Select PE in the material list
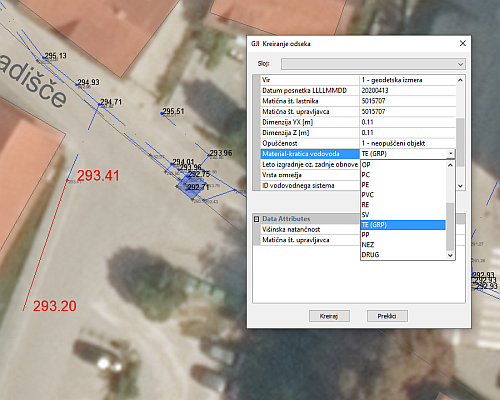500x400 pixels. coord(403,185)
